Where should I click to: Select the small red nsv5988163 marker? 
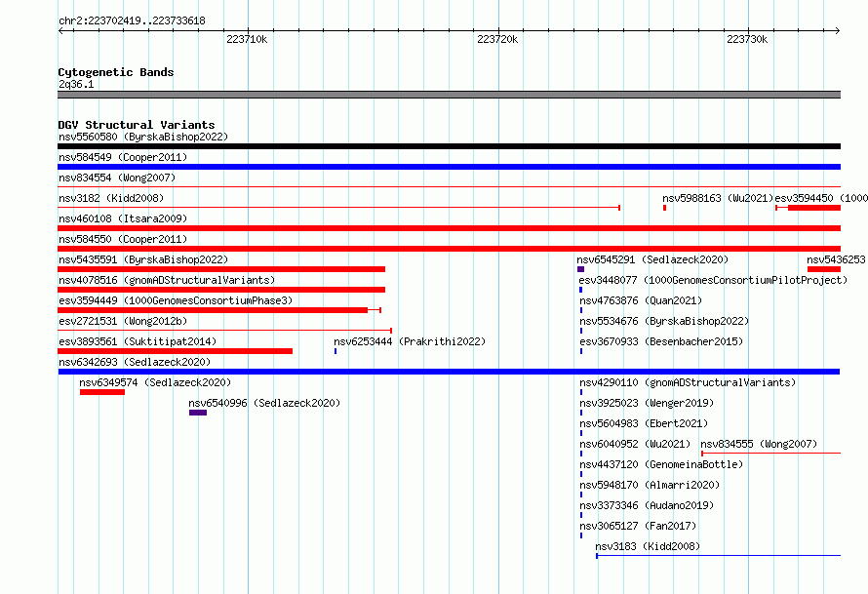(664, 208)
